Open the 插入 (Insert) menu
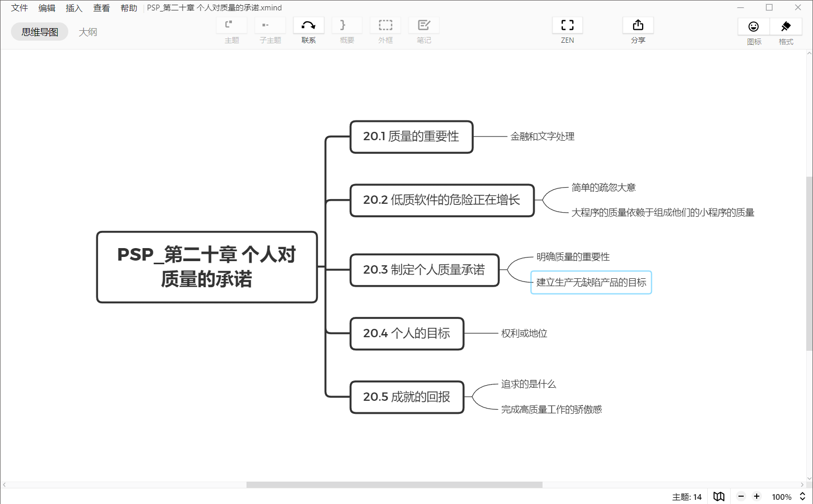 point(74,7)
